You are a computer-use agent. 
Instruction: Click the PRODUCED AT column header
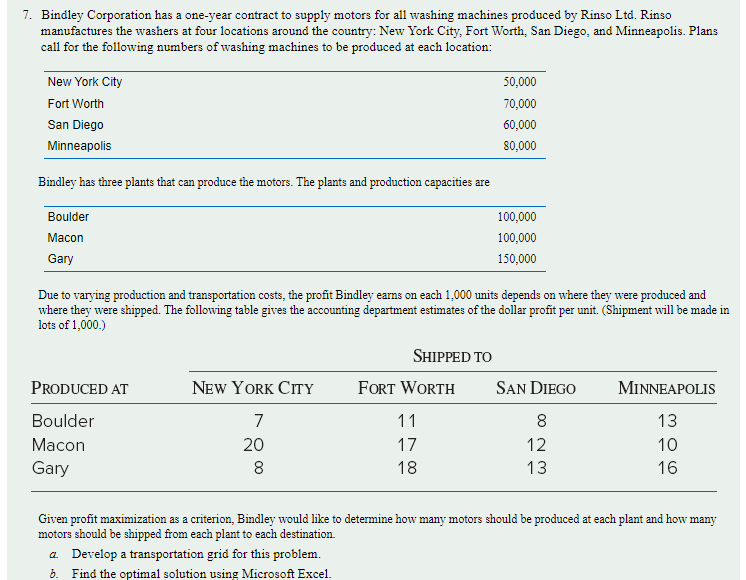tap(79, 388)
